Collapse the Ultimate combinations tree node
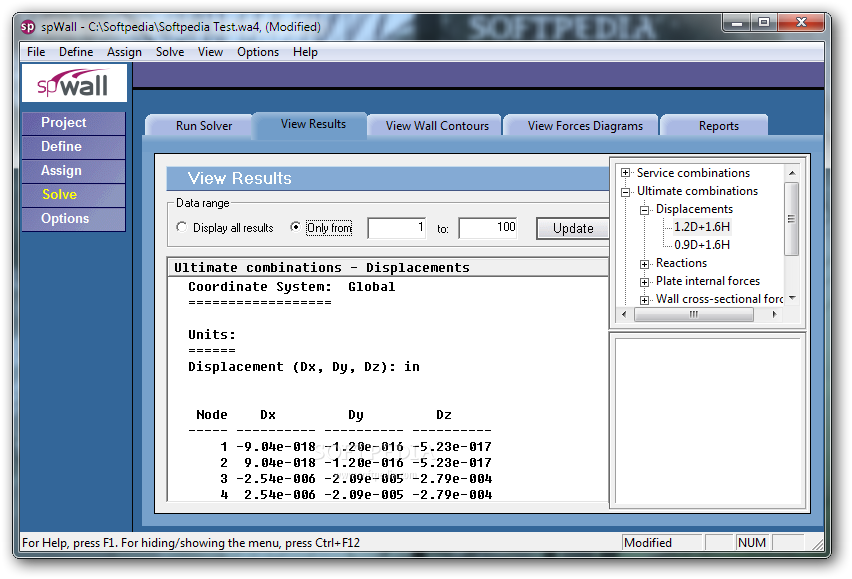The image size is (852, 579). (x=625, y=191)
